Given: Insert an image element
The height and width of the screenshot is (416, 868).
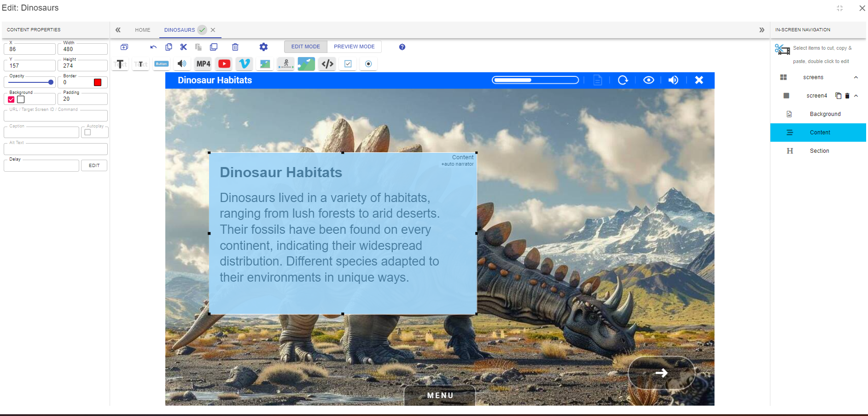Looking at the screenshot, I should (x=265, y=64).
